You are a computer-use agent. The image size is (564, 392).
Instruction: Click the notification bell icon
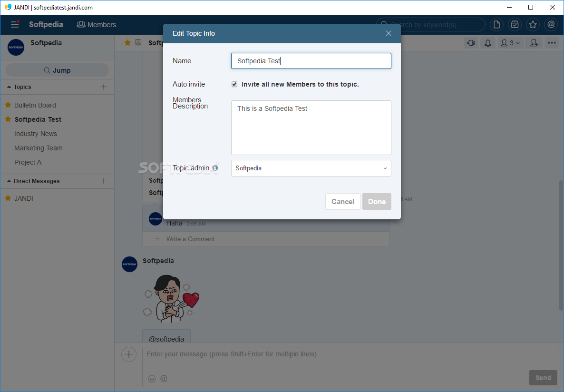click(x=488, y=43)
